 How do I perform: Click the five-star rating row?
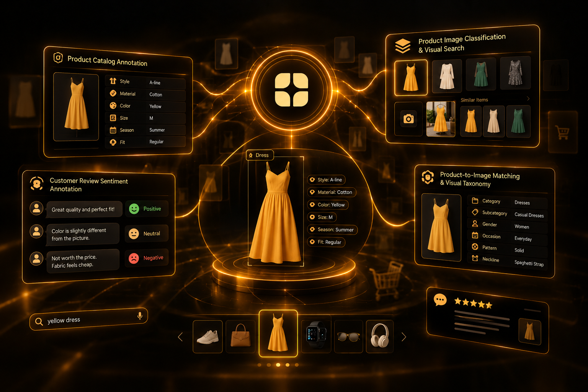(473, 304)
